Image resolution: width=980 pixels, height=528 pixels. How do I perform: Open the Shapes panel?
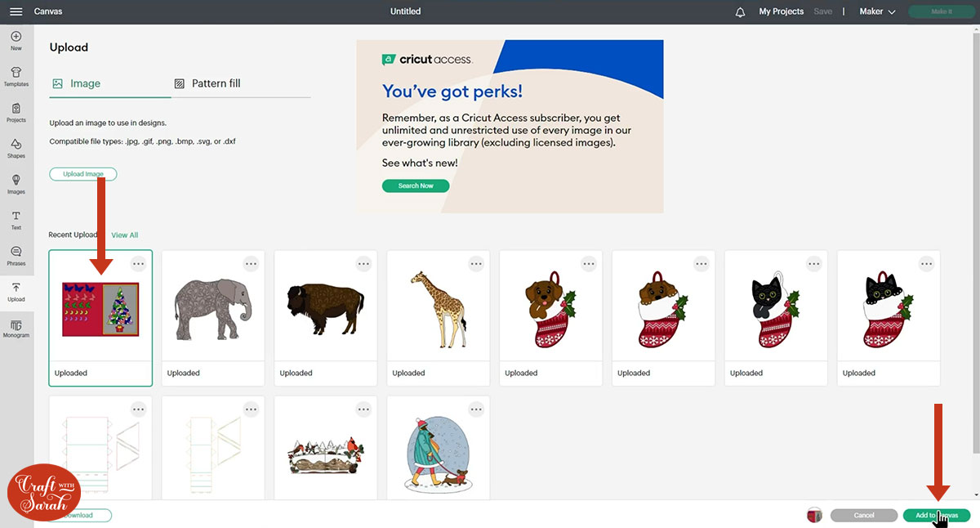16,148
